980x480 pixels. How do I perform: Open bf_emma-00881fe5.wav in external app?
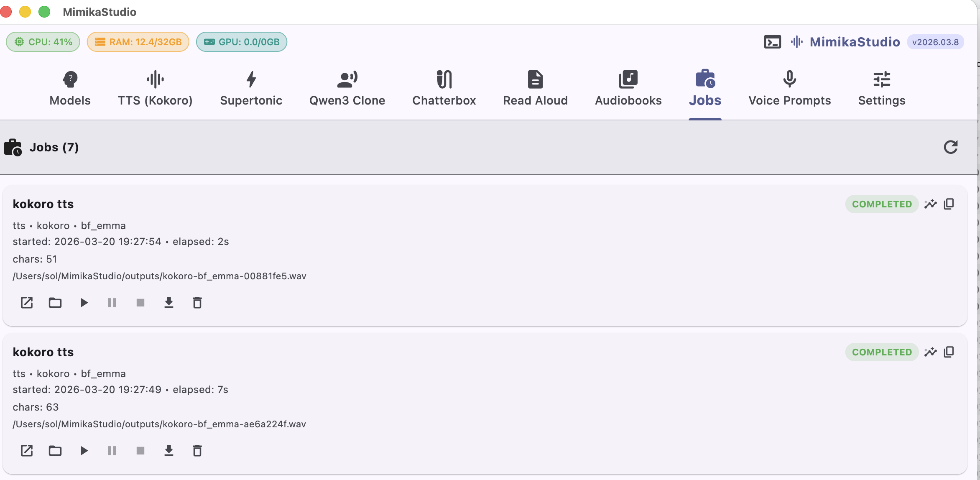[x=27, y=302]
